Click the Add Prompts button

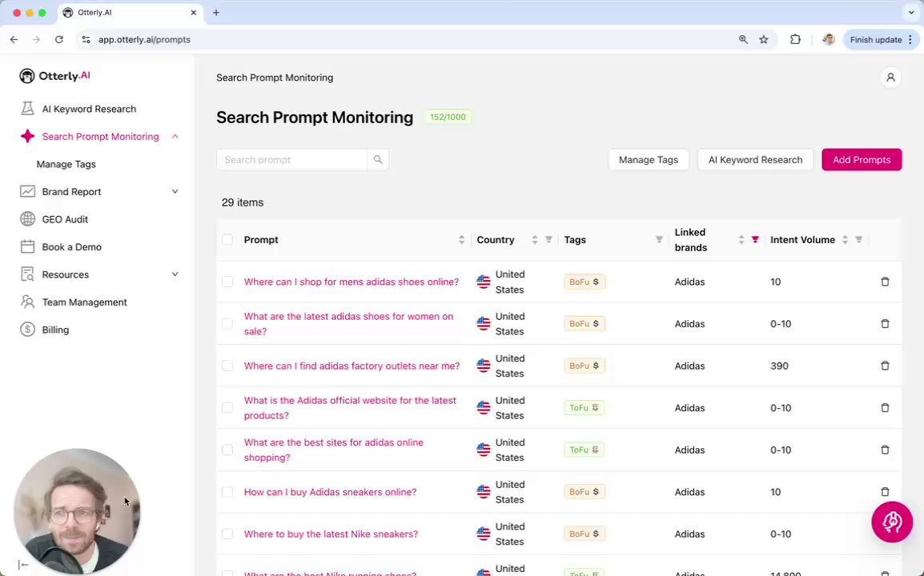(x=861, y=160)
